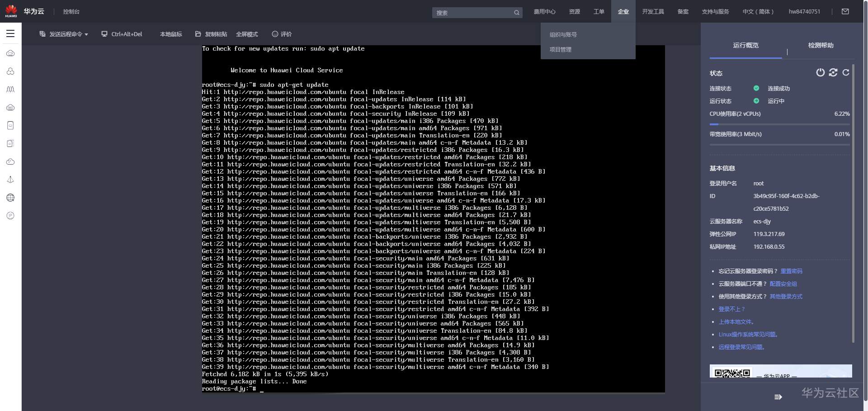Click the Huawei logo

(x=11, y=11)
